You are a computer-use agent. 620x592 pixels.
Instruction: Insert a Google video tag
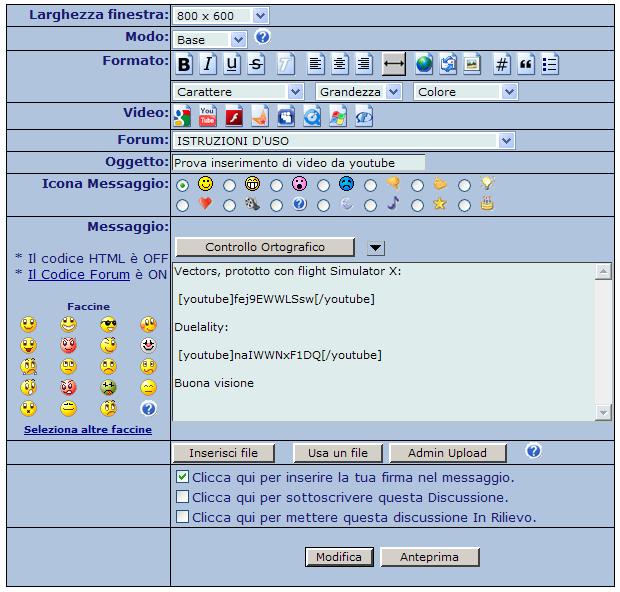pos(182,116)
